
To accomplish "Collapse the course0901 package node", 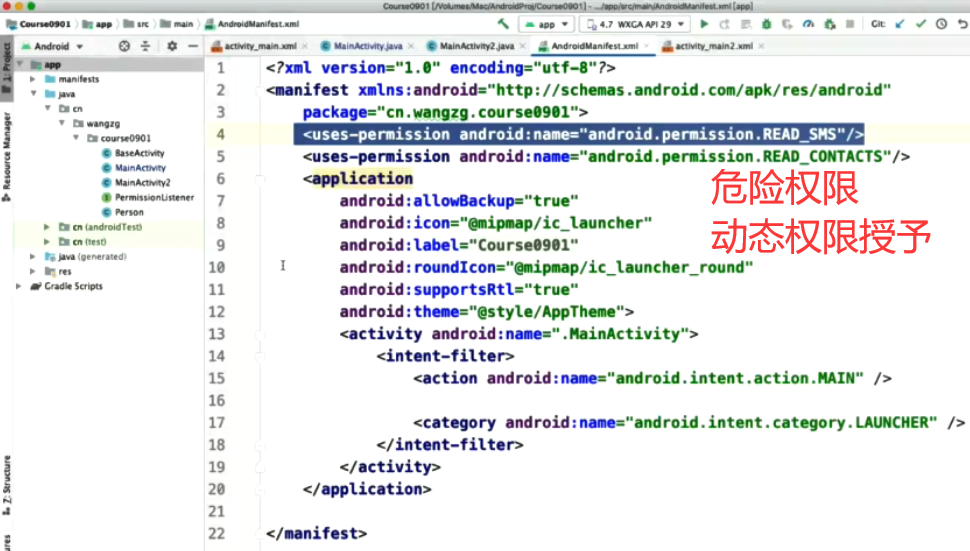I will (76, 139).
